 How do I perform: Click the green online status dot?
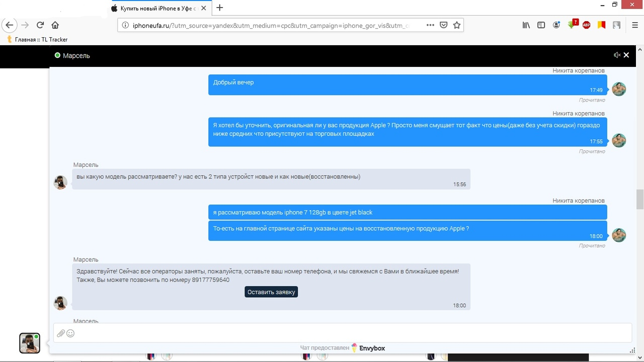pyautogui.click(x=57, y=55)
